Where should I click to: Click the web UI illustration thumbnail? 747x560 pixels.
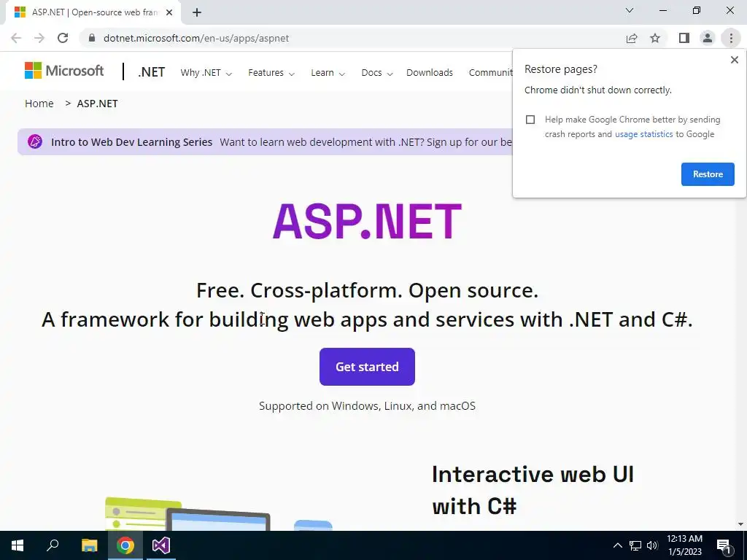[x=218, y=514]
